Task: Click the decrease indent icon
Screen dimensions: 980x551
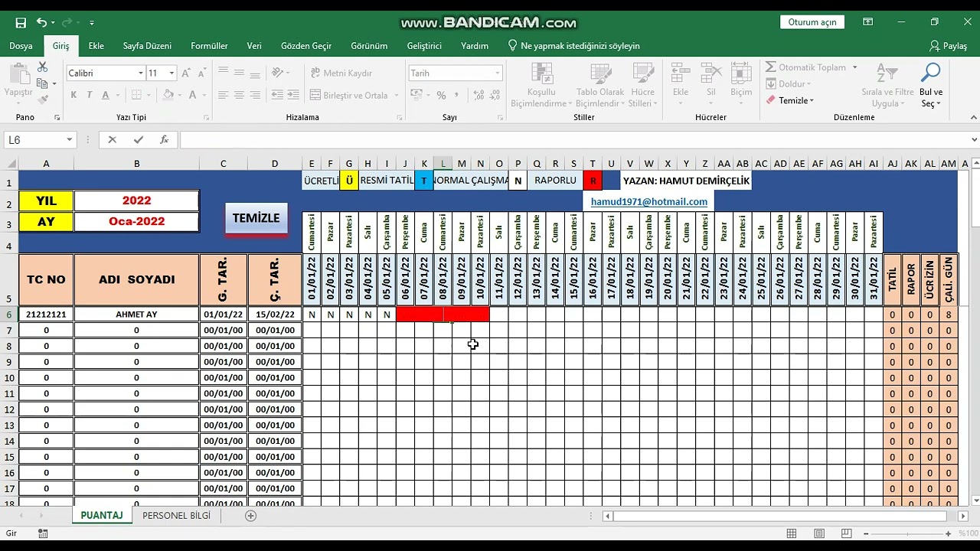Action: click(277, 95)
